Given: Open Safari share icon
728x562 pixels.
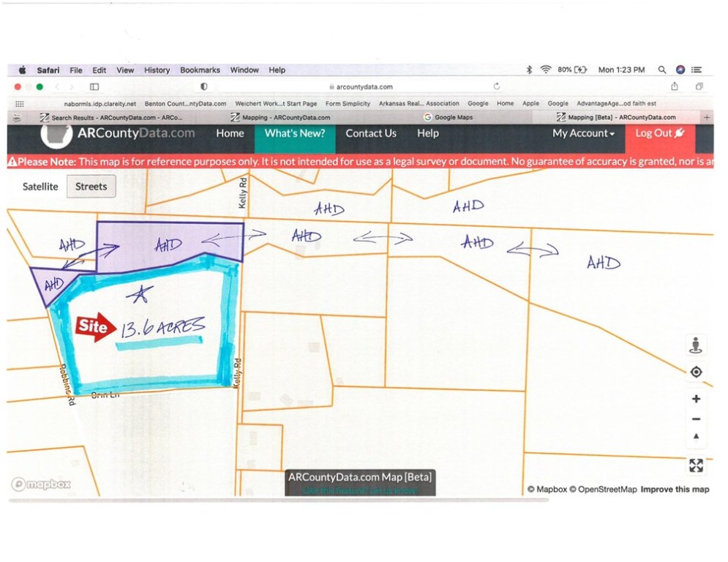Looking at the screenshot, I should point(675,86).
